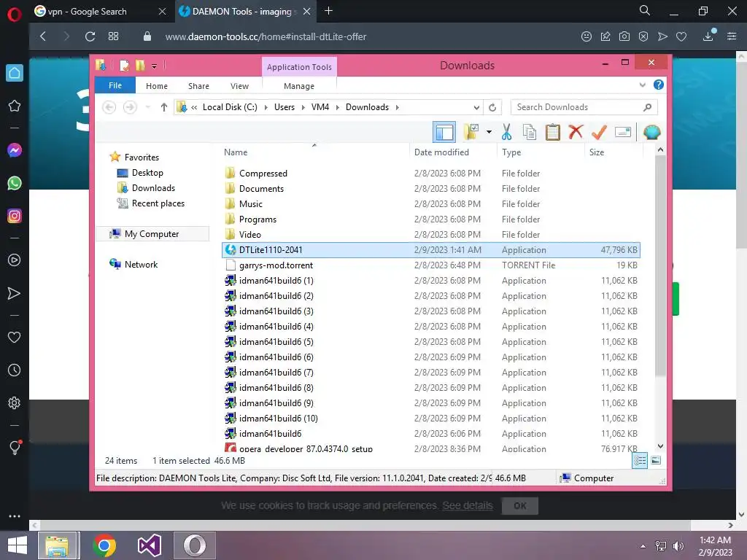Open the Home ribbon tab
This screenshot has height=560, width=747.
[157, 86]
